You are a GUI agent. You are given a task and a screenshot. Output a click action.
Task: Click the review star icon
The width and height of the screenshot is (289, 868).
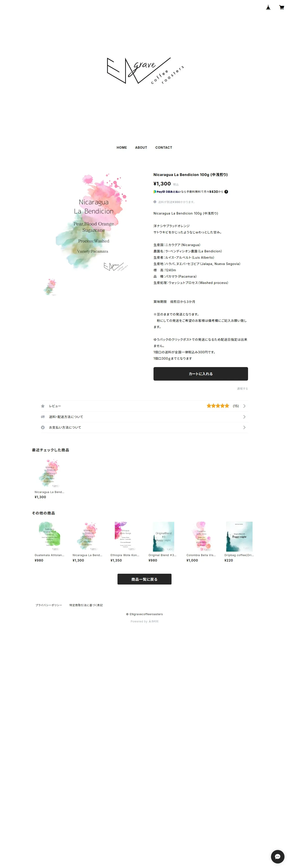(x=43, y=406)
